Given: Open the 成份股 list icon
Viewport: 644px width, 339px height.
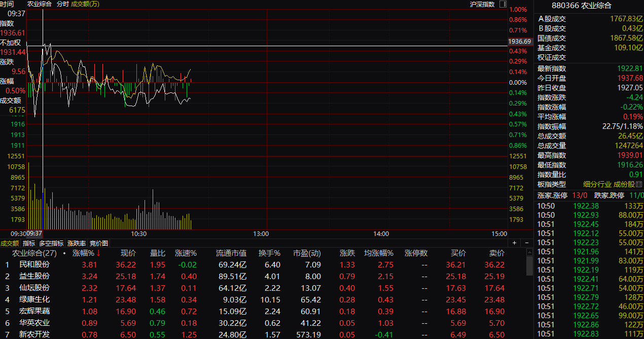Looking at the screenshot, I should tap(638, 185).
